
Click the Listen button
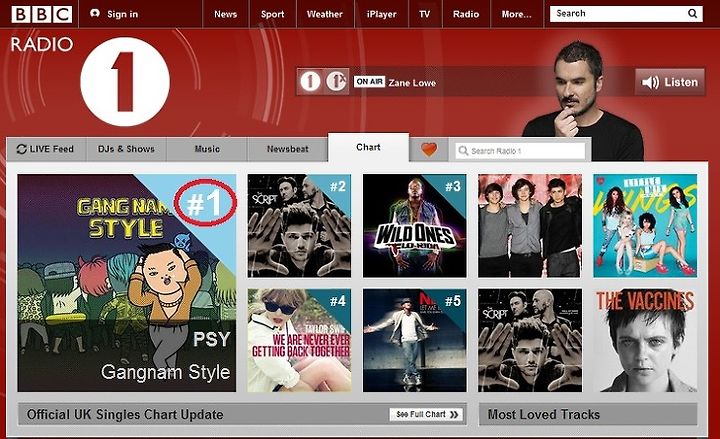click(670, 82)
